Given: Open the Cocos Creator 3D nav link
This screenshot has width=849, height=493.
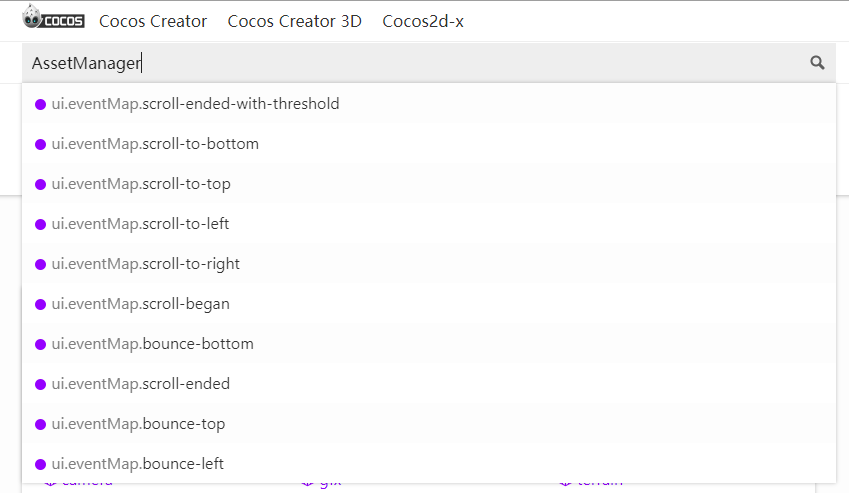Looking at the screenshot, I should point(295,21).
